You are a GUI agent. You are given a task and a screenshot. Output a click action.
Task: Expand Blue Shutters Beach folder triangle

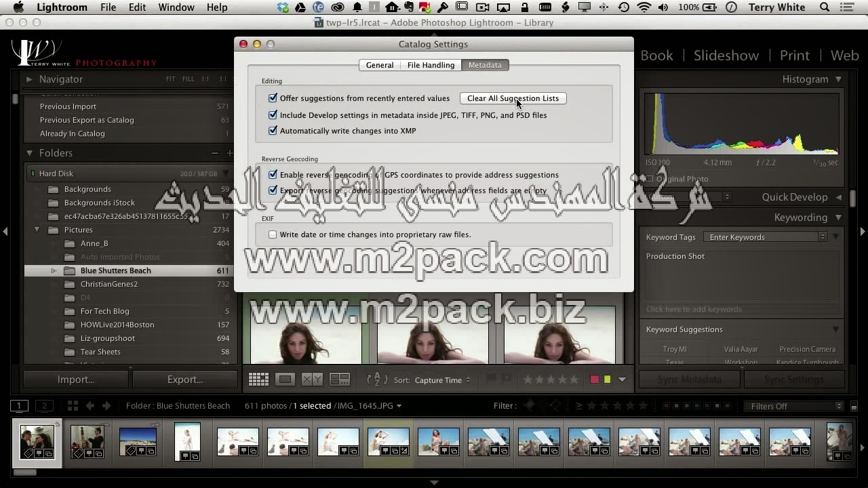[54, 270]
